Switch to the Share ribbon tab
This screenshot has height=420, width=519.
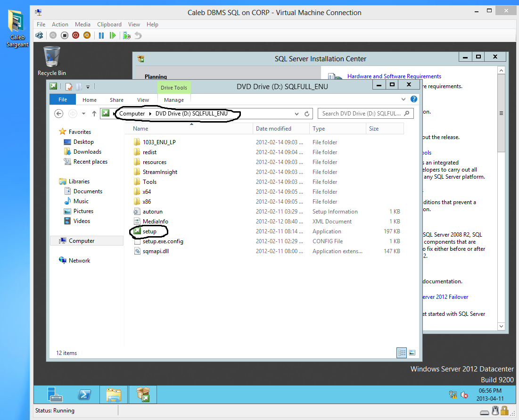point(116,100)
